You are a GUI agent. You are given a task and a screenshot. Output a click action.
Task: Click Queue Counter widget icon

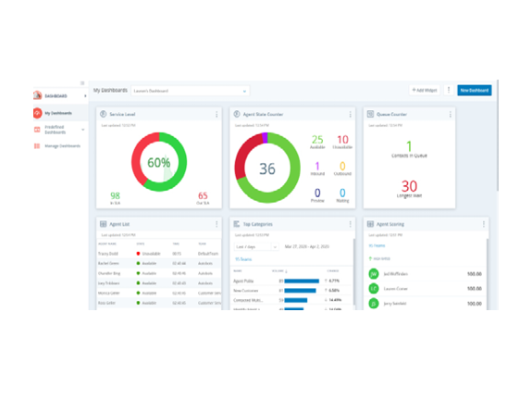370,114
